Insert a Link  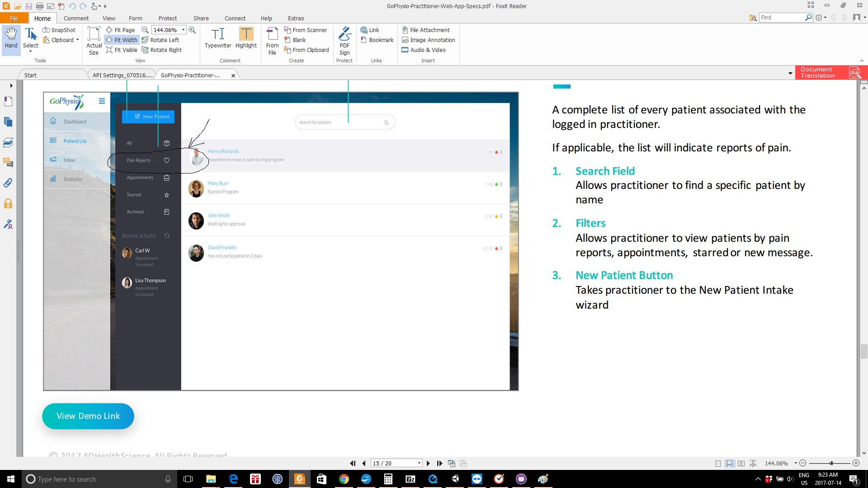coord(370,30)
